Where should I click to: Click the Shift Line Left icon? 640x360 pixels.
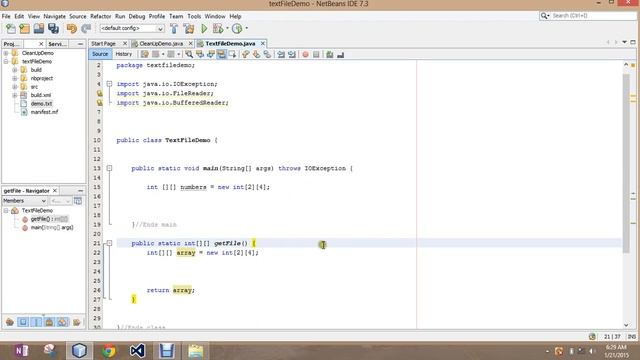point(281,54)
